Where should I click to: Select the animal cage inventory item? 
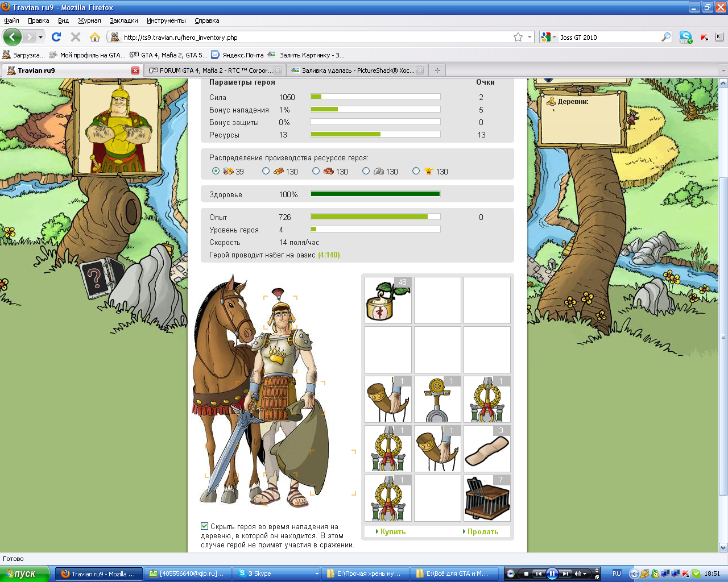(x=487, y=498)
